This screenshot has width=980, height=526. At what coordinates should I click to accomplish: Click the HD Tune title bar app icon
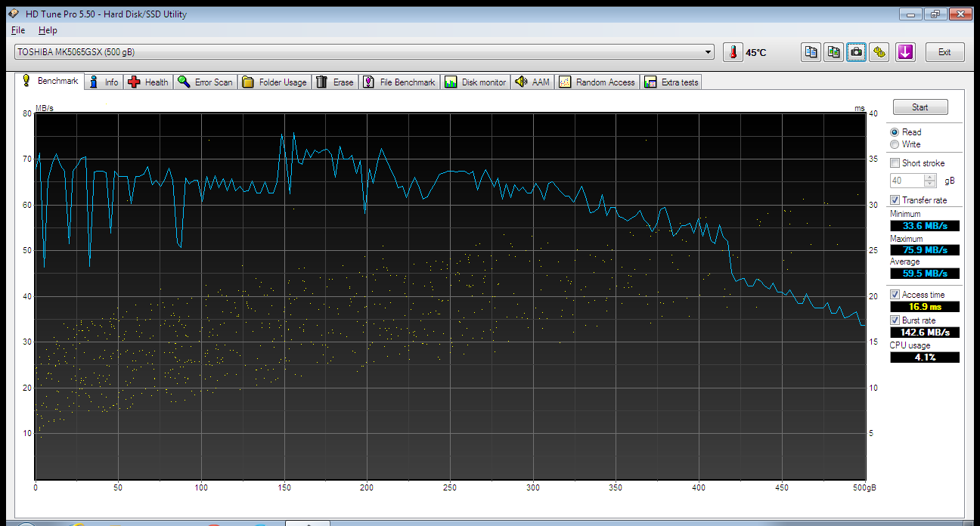pyautogui.click(x=14, y=14)
